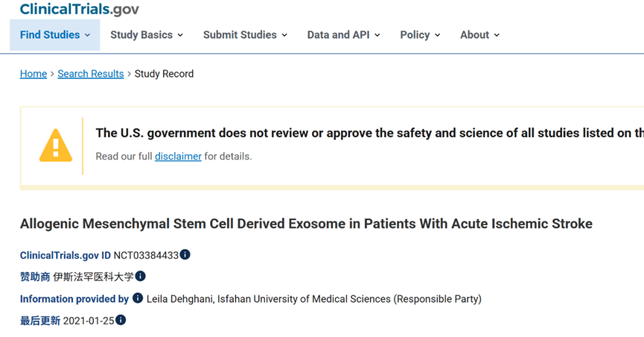Open the Policy navigation menu

click(420, 35)
